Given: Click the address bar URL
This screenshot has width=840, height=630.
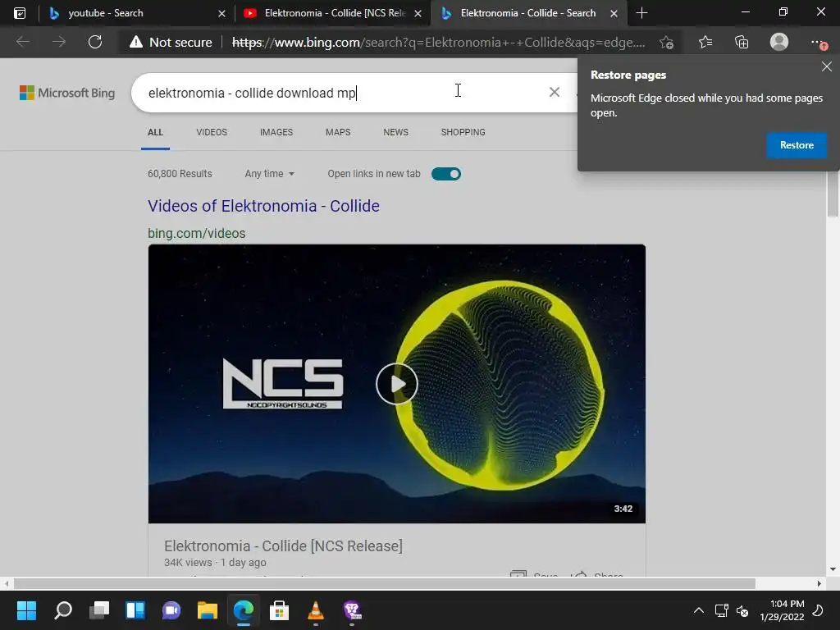Looking at the screenshot, I should [438, 42].
